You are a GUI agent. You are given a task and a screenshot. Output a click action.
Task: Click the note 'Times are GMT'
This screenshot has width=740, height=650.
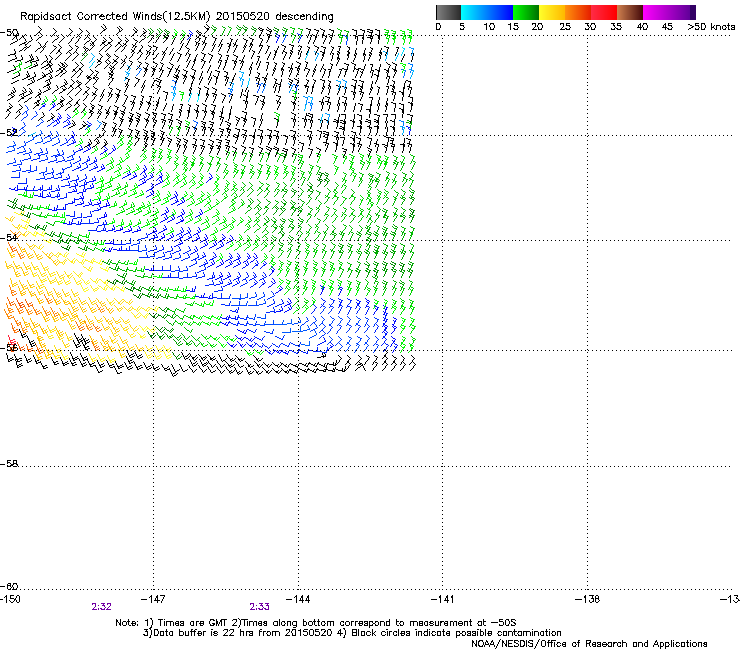192,623
